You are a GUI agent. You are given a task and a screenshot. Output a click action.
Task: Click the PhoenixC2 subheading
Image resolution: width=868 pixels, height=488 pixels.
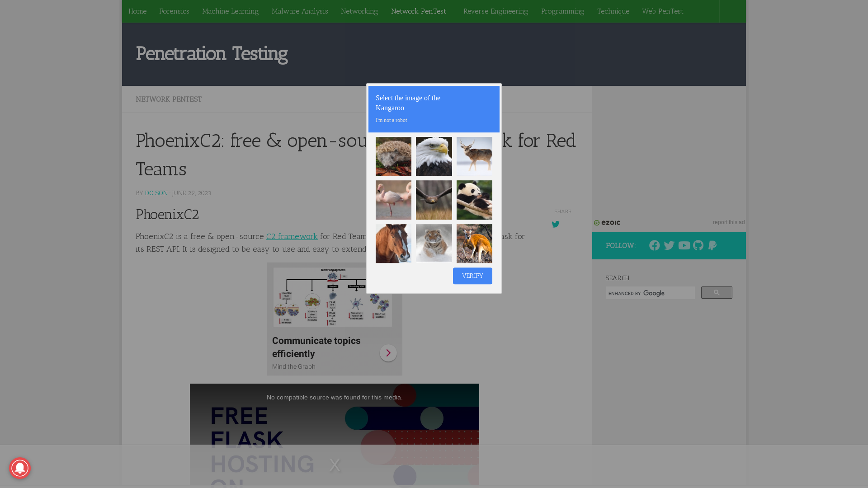[167, 214]
